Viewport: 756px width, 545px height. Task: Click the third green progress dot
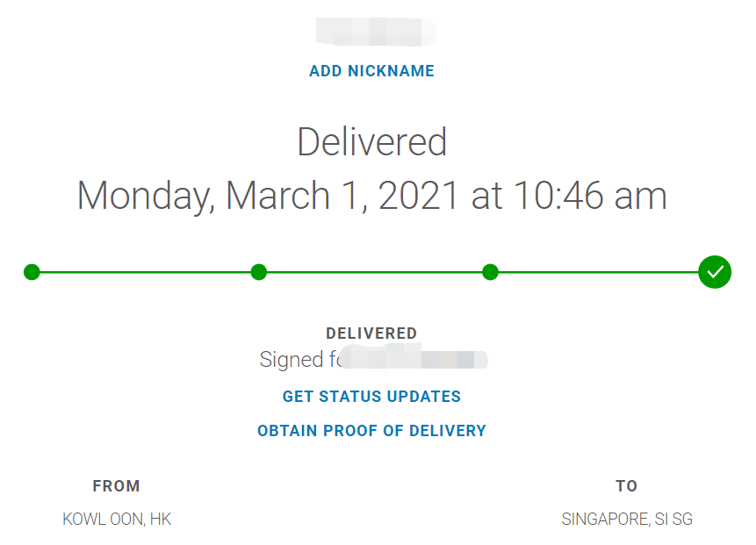click(x=490, y=272)
